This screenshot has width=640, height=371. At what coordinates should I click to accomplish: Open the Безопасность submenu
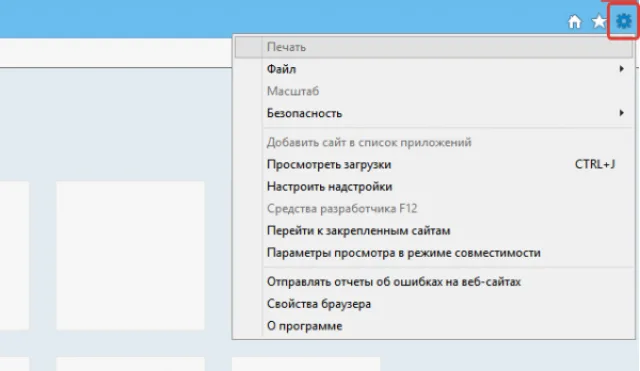pos(433,113)
